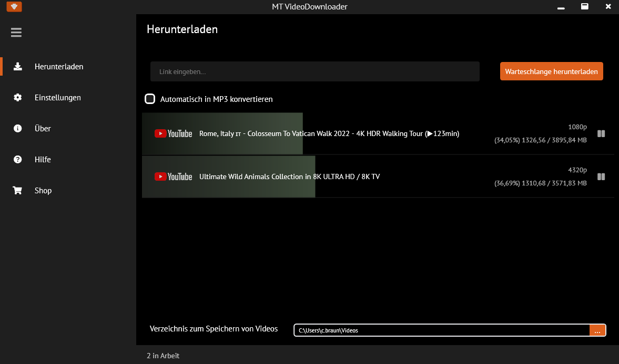Viewport: 619px width, 364px height.
Task: Click the download arrow icon beside Herunterladen
Action: [x=18, y=67]
